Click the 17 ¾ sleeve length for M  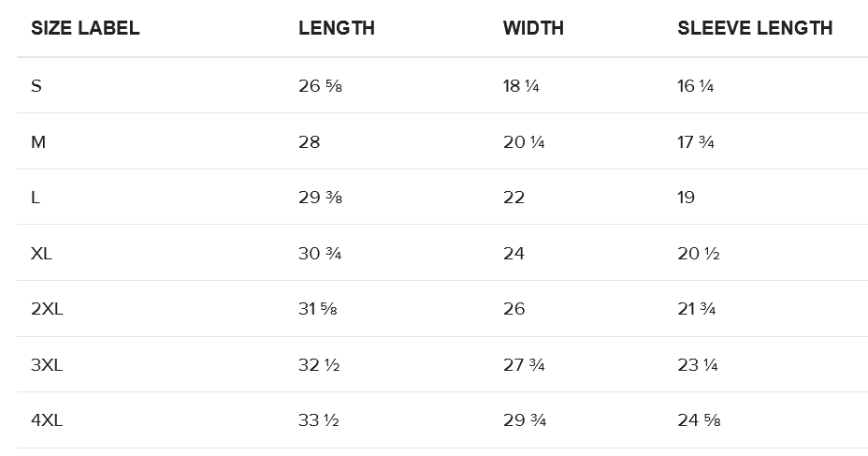coord(696,142)
